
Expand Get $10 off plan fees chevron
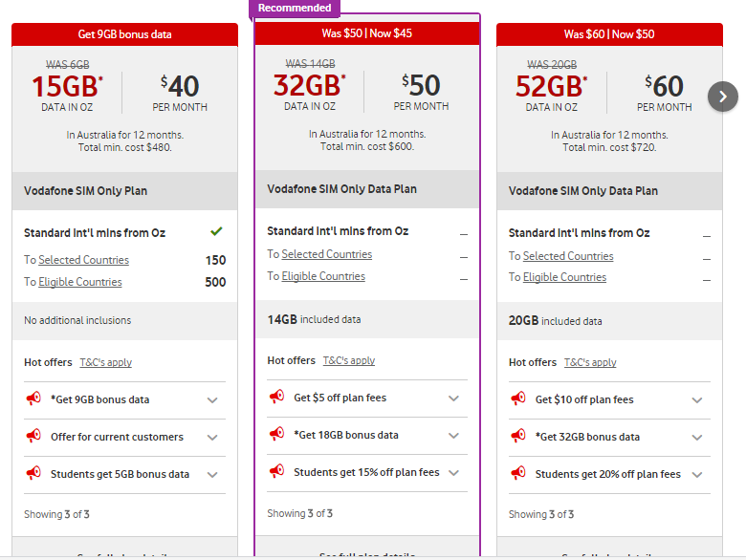tap(697, 400)
